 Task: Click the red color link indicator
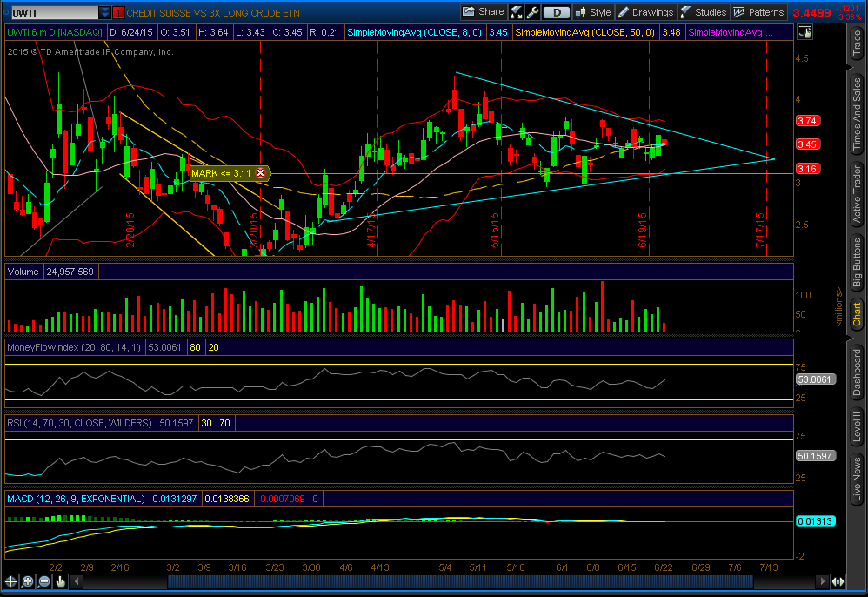118,13
